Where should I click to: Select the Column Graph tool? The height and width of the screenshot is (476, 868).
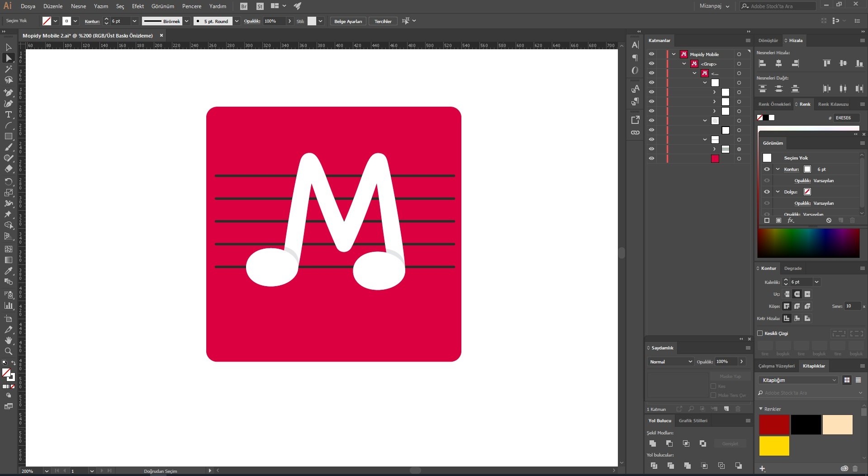pyautogui.click(x=9, y=306)
